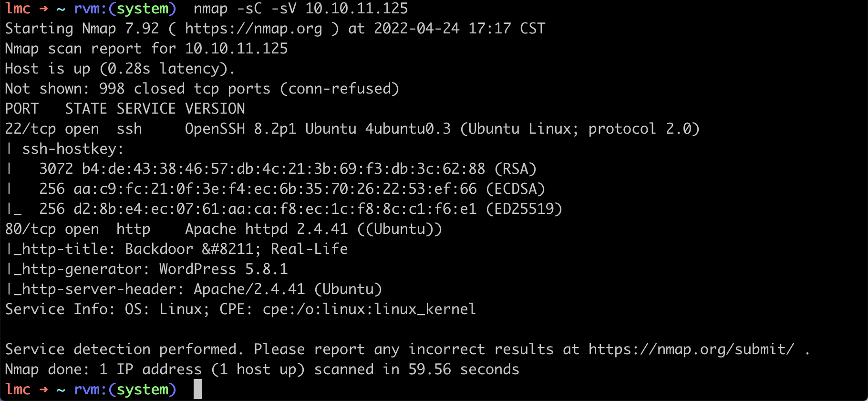Click the IP address in the nmap command
Viewport: 868px width, 401px height.
pyautogui.click(x=356, y=9)
